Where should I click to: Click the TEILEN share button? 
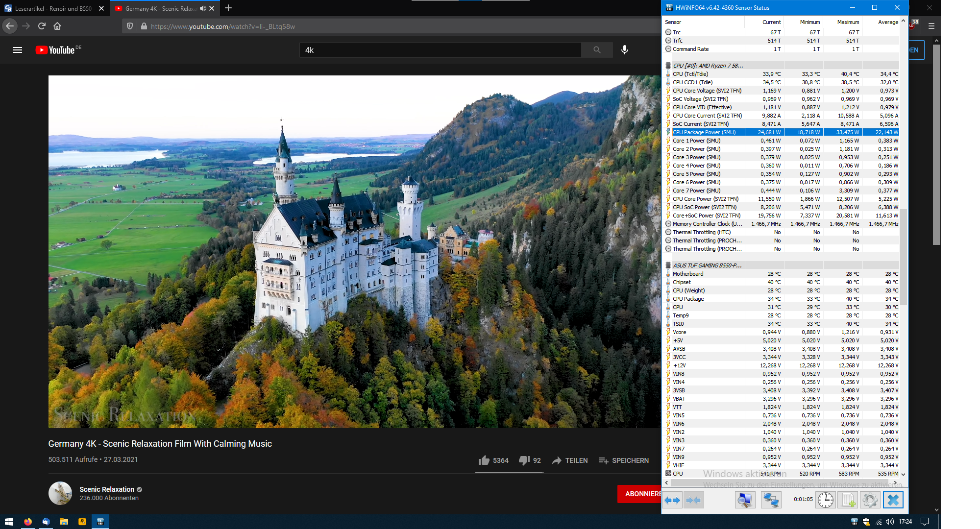coord(570,460)
